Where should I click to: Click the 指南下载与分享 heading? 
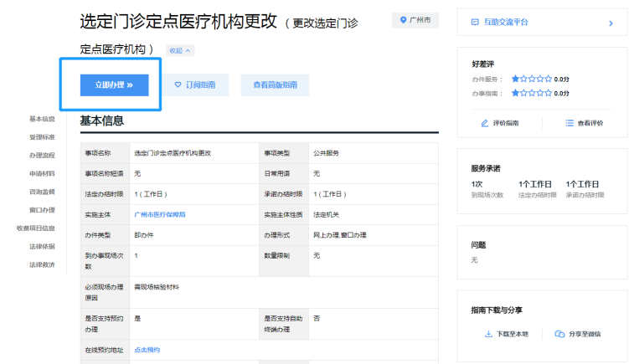[497, 310]
